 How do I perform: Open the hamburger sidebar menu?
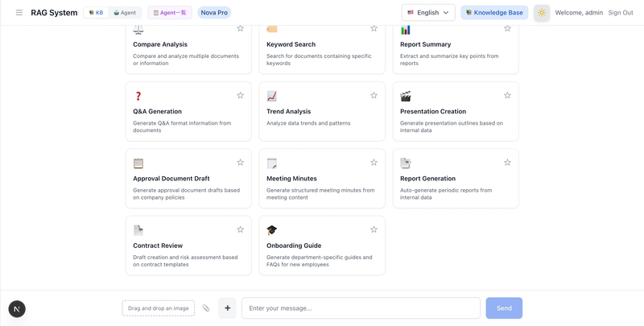pyautogui.click(x=19, y=13)
